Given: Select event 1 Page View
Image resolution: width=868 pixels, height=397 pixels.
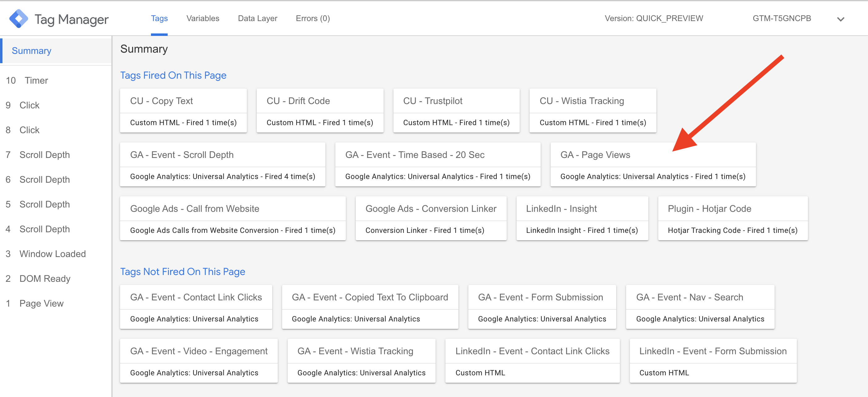Looking at the screenshot, I should coord(56,303).
